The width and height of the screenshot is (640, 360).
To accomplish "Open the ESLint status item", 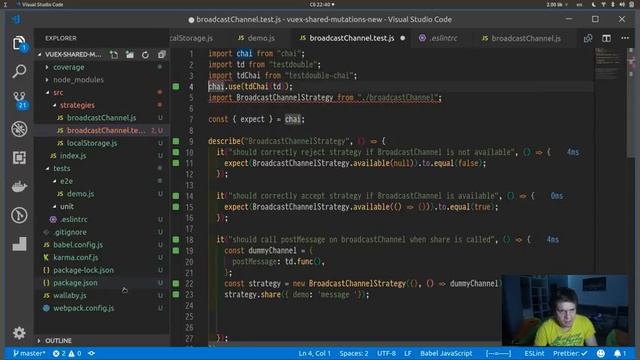I will pyautogui.click(x=534, y=353).
